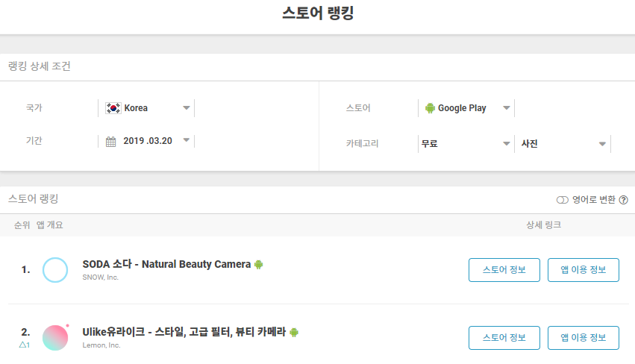Open the 무료 category dropdown

[x=466, y=144]
